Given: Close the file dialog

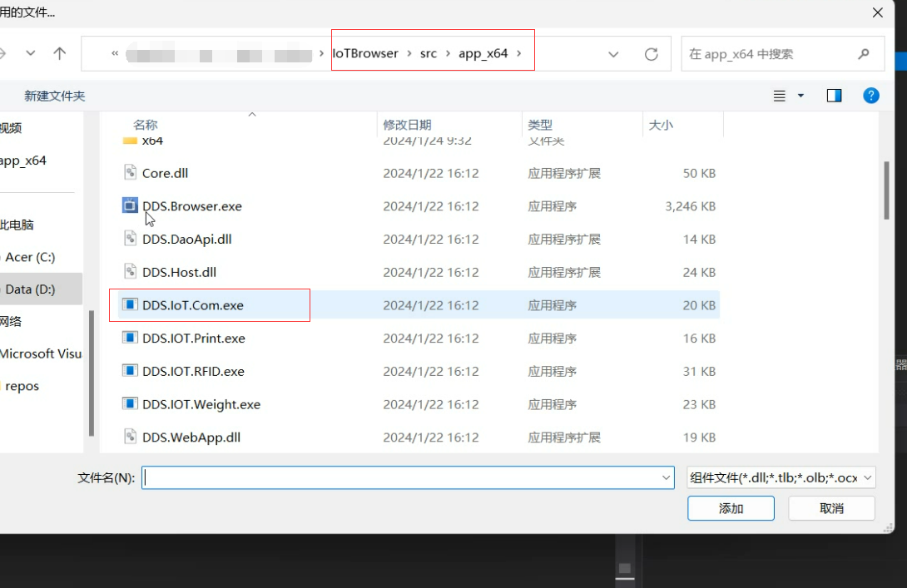Looking at the screenshot, I should (878, 12).
